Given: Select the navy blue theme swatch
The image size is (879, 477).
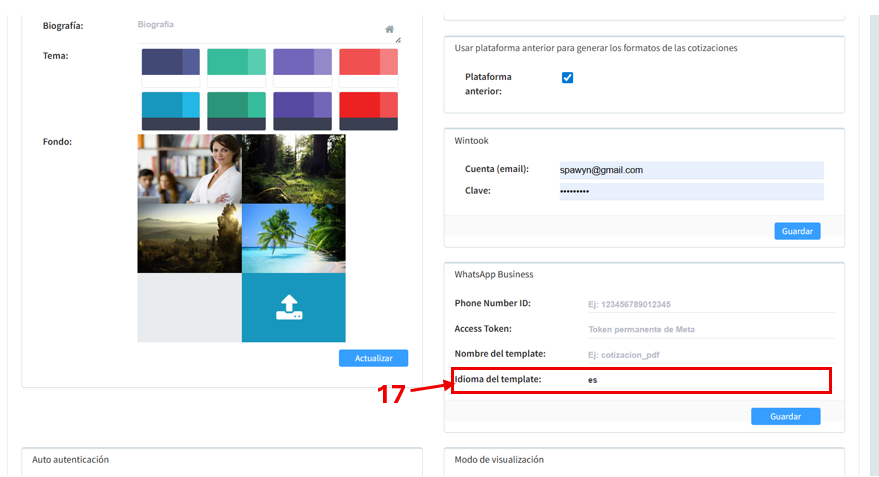Looking at the screenshot, I should 171,62.
